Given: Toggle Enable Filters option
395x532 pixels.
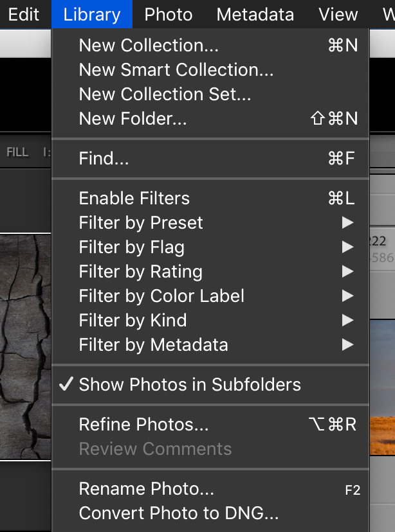Looking at the screenshot, I should [x=134, y=199].
